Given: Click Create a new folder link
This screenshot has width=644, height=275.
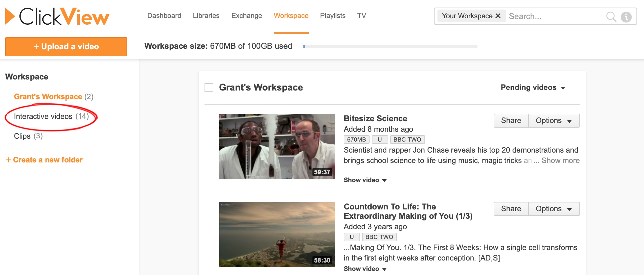Looking at the screenshot, I should [44, 160].
